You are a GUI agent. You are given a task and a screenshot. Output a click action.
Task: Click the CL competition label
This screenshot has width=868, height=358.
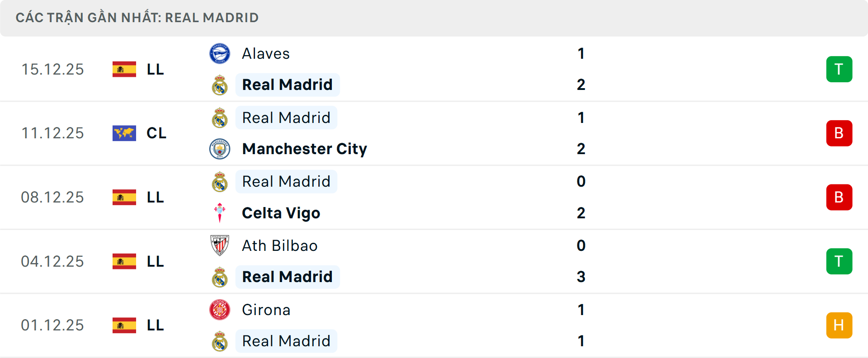pos(156,133)
